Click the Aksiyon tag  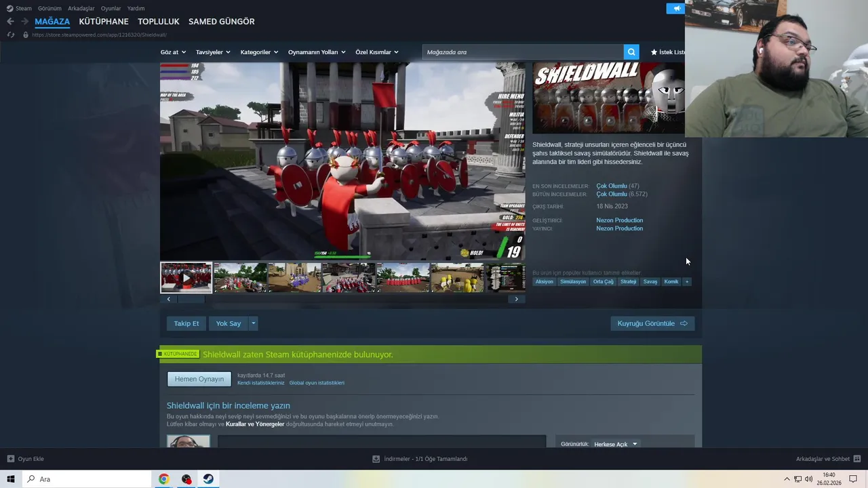point(544,281)
